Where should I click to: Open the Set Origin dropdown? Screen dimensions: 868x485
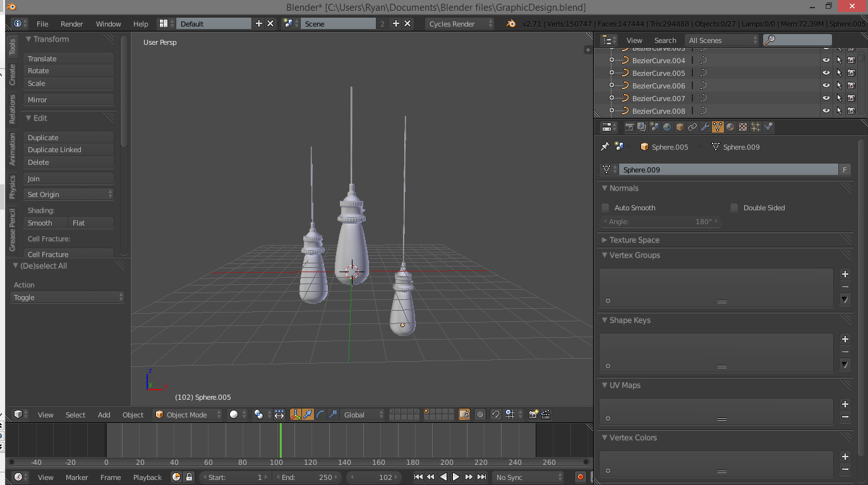[69, 195]
